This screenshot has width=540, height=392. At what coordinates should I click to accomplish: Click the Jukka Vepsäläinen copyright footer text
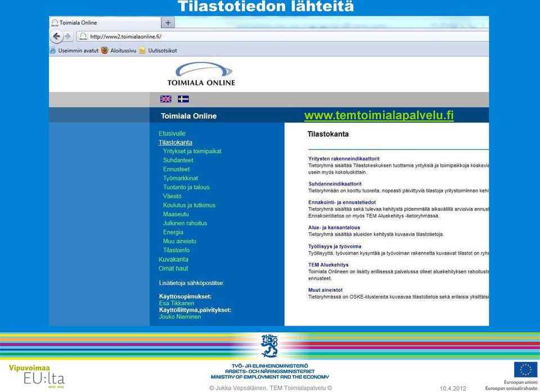pos(271,388)
